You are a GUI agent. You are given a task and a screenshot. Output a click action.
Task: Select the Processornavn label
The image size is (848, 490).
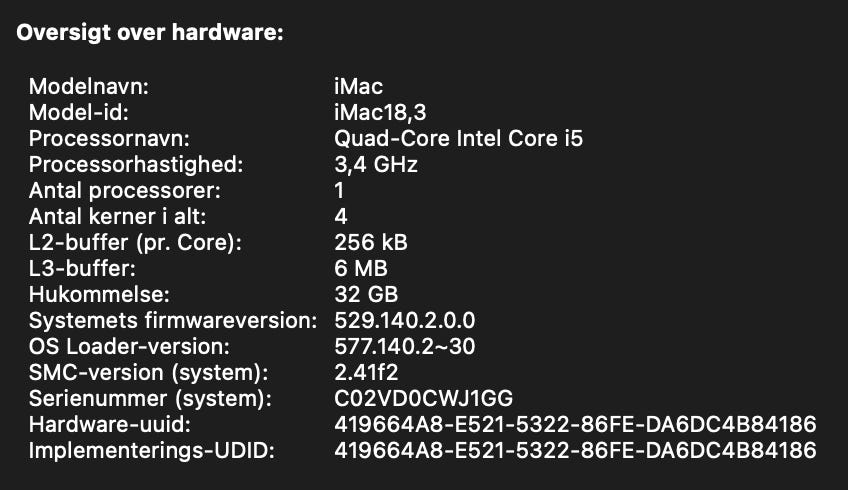pyautogui.click(x=110, y=138)
